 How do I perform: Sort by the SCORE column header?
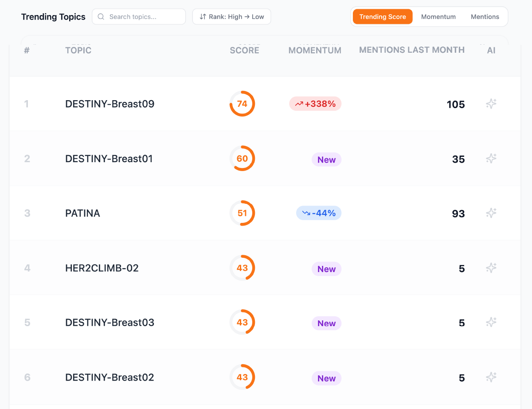[x=244, y=51]
